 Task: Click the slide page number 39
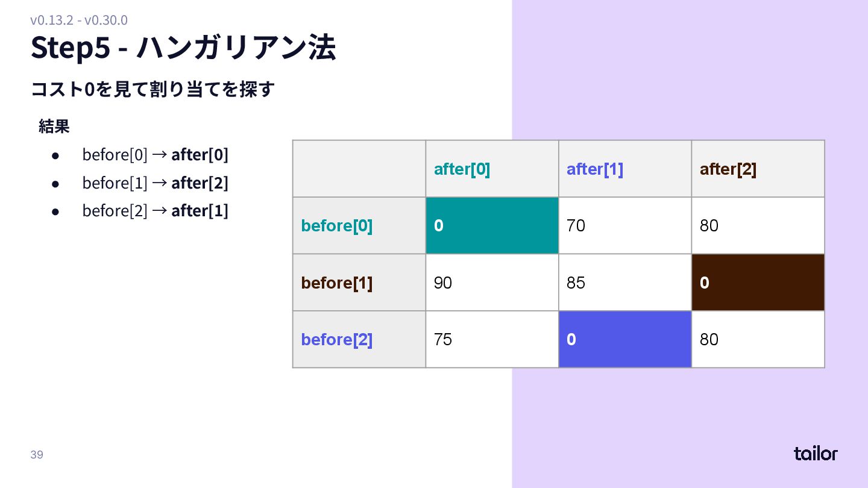(37, 454)
